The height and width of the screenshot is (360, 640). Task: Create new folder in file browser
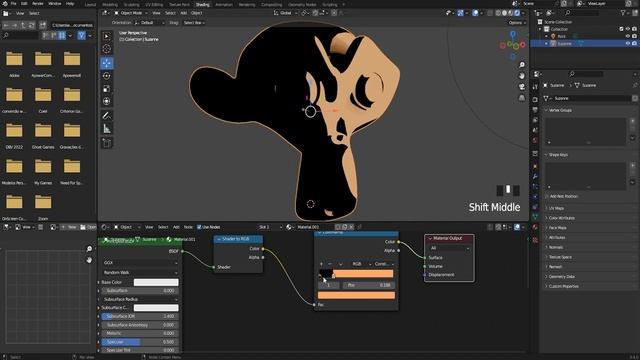point(42,25)
